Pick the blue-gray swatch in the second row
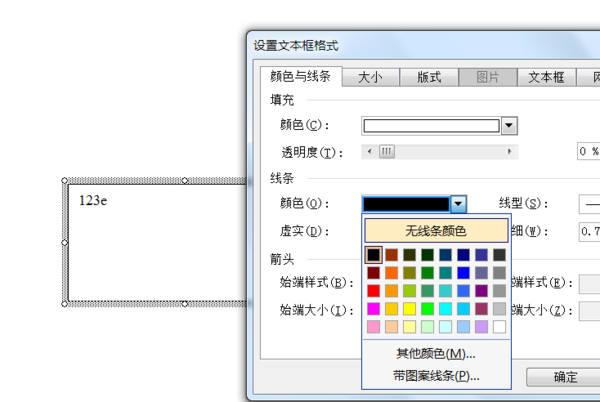This screenshot has height=402, width=600. [481, 273]
